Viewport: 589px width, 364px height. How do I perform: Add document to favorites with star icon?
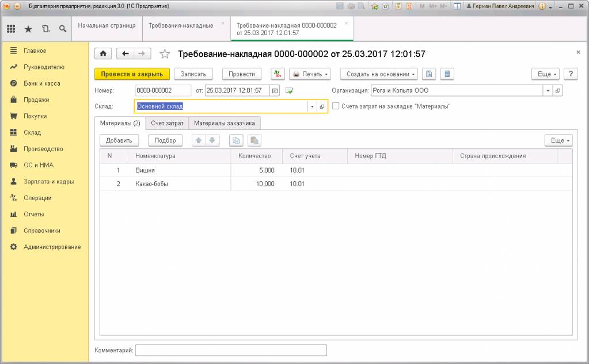tap(165, 54)
